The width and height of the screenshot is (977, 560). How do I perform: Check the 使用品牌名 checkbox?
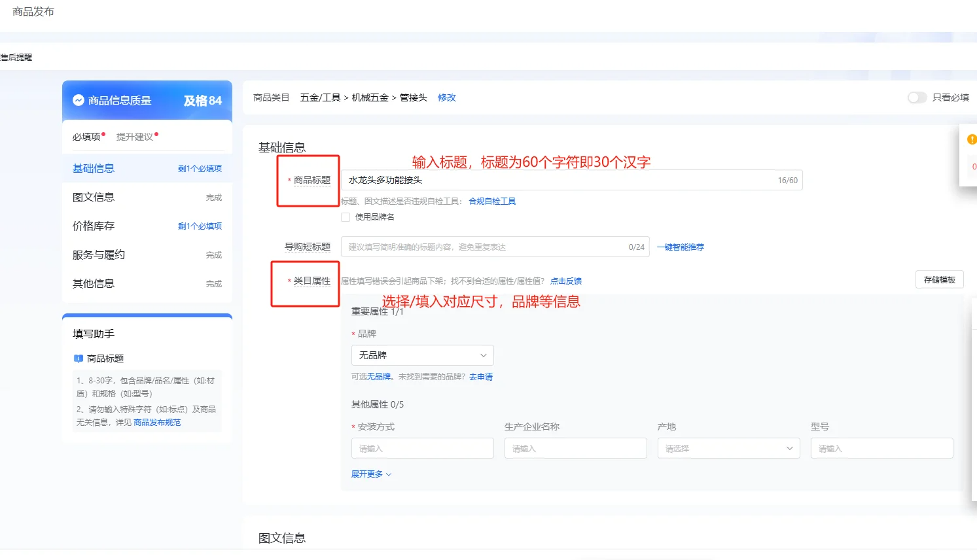point(346,217)
